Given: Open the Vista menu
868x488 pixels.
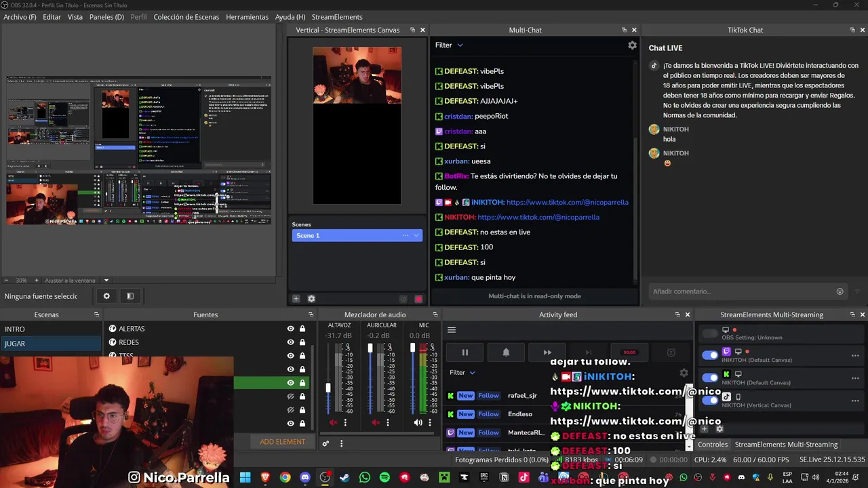Looking at the screenshot, I should pos(75,17).
